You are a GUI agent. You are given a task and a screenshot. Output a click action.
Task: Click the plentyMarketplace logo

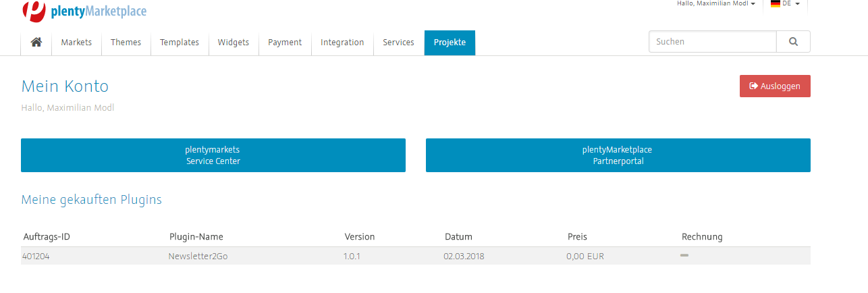coord(84,11)
